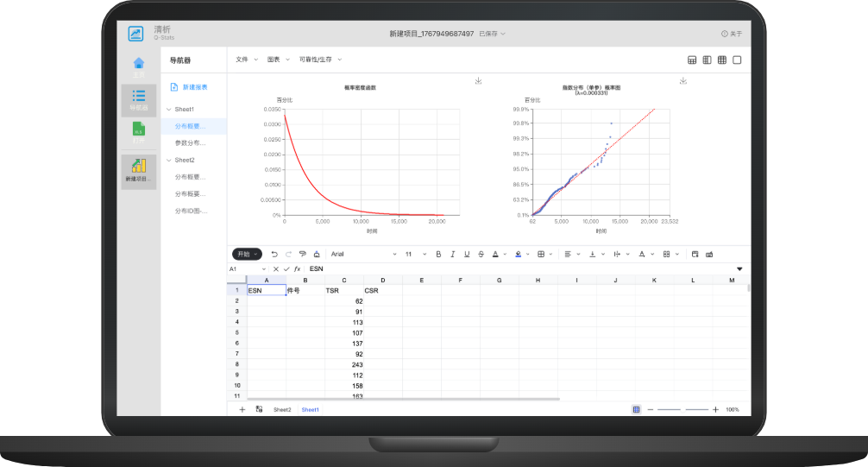Toggle italic formatting
868x467 pixels.
point(452,254)
